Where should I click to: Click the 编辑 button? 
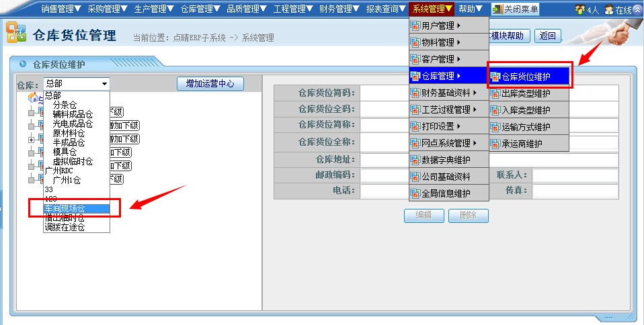pos(424,216)
